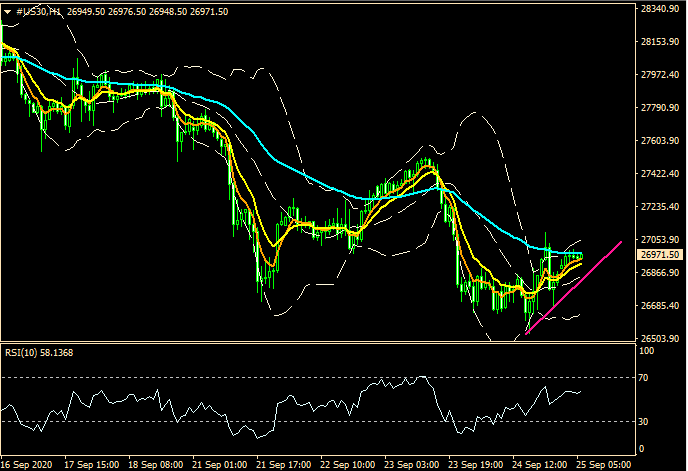The height and width of the screenshot is (471, 688).
Task: Click the 26503.90 price axis label
Action: [x=659, y=338]
